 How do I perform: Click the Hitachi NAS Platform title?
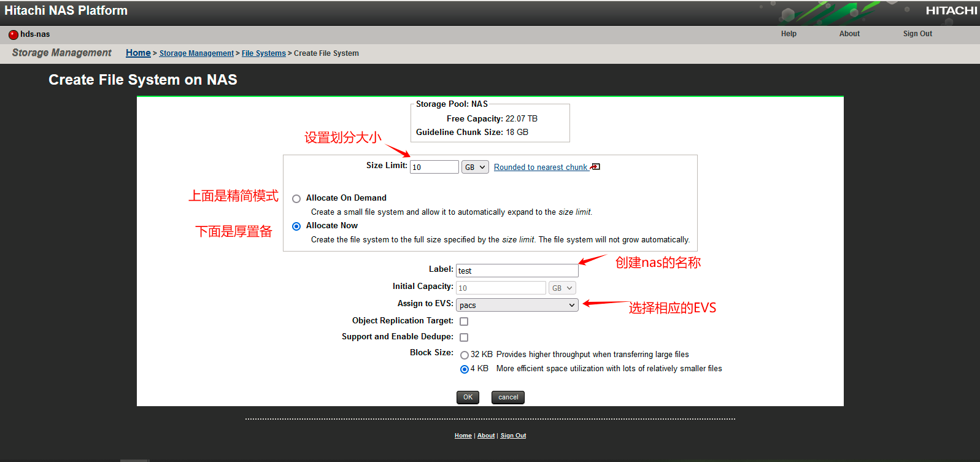pyautogui.click(x=66, y=10)
